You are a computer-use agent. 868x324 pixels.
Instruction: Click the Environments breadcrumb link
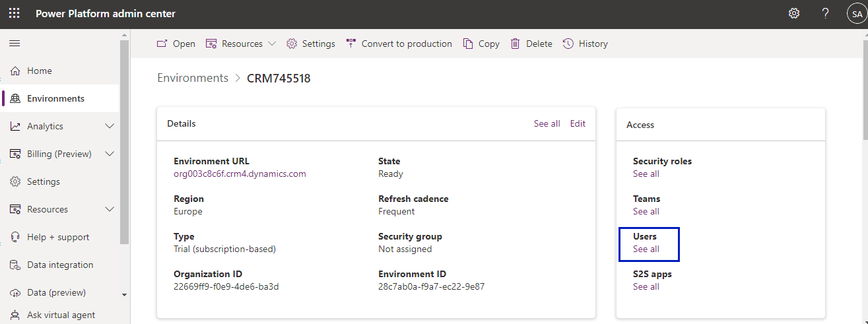[x=193, y=78]
